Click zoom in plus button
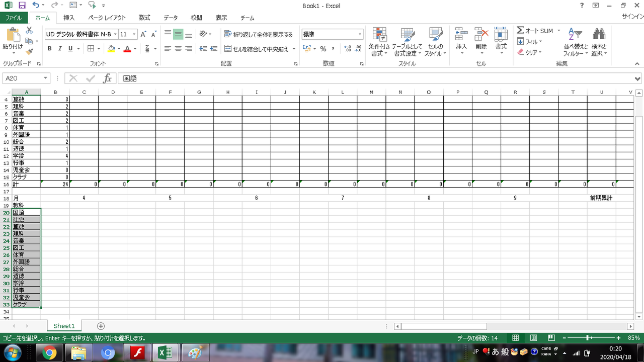644x362 pixels. point(618,338)
